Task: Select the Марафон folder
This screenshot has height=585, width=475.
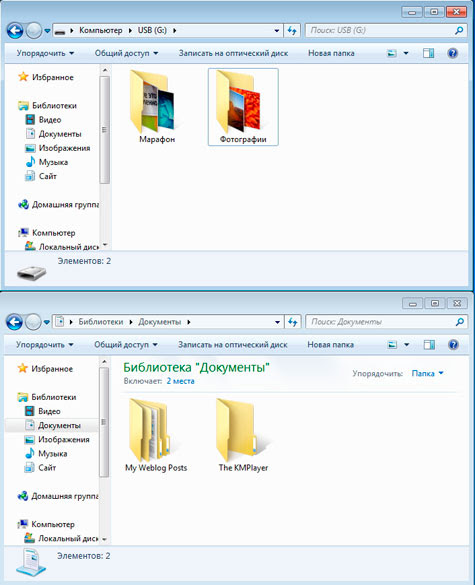Action: coord(157,107)
